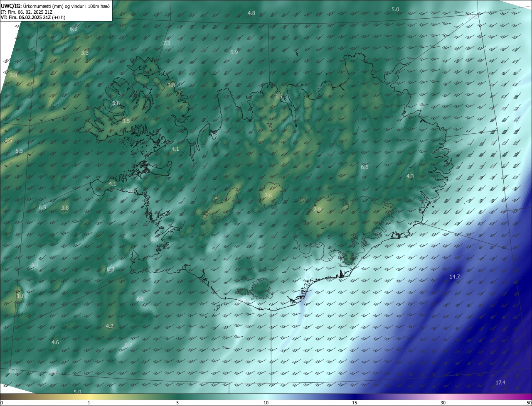Click the 2.6 value inside the glacier outline
532x406 pixels.
pos(268,196)
